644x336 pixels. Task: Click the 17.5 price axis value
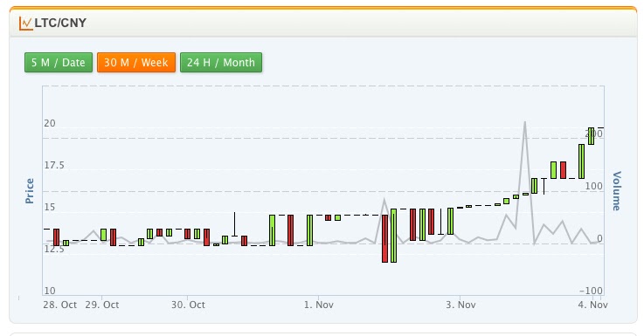(54, 165)
